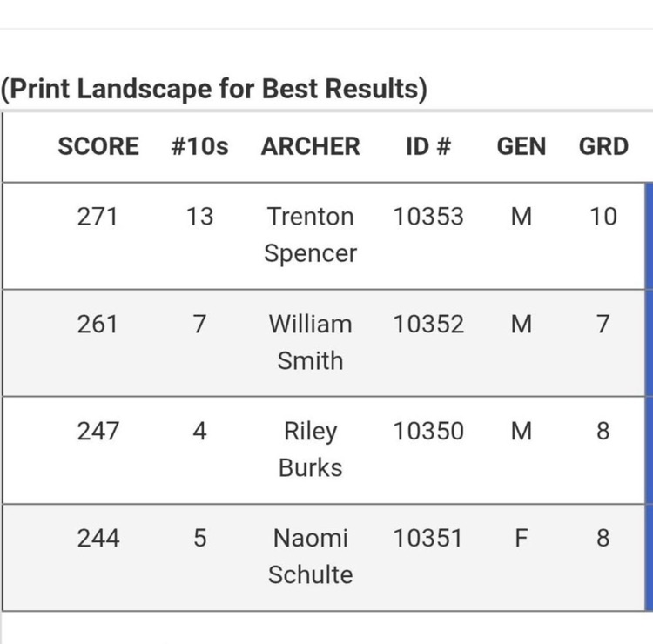Select Riley Burks in the table

310,449
